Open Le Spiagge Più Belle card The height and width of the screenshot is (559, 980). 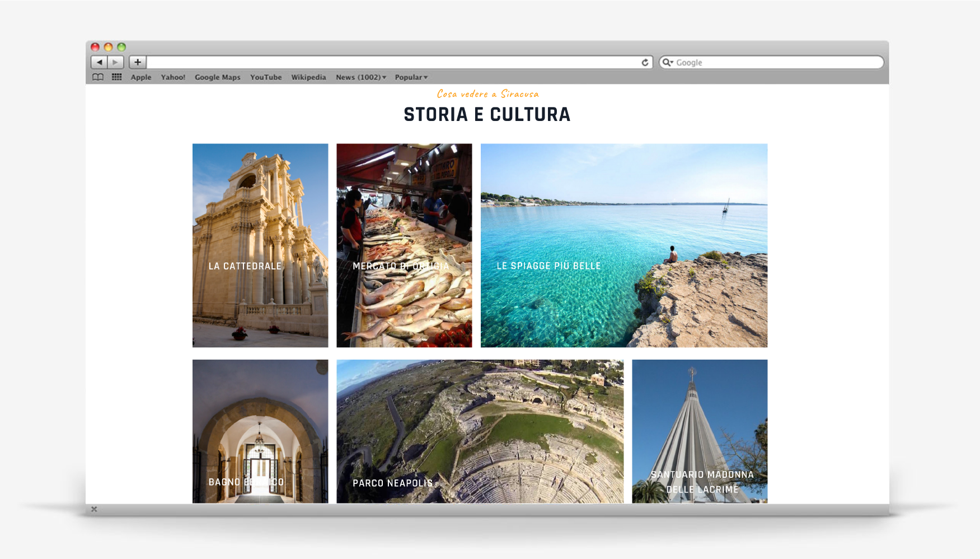click(624, 245)
